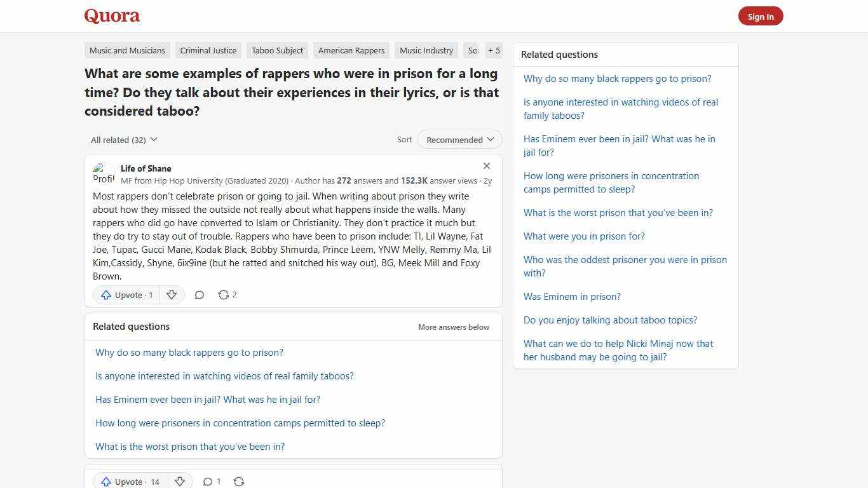Viewport: 868px width, 488px height.
Task: Open comment icon on second answer
Action: click(x=208, y=482)
